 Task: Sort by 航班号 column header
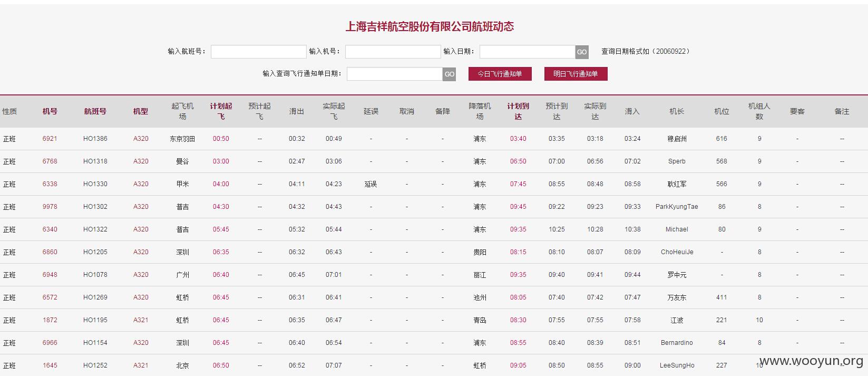coord(95,111)
